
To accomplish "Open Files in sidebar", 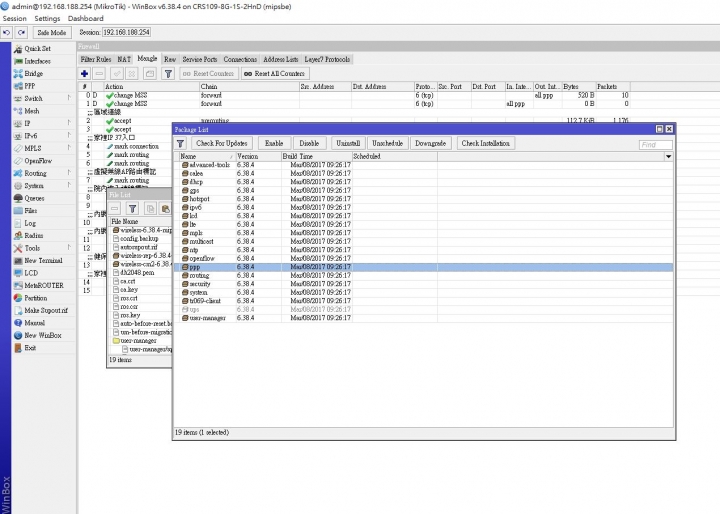I will [31, 210].
